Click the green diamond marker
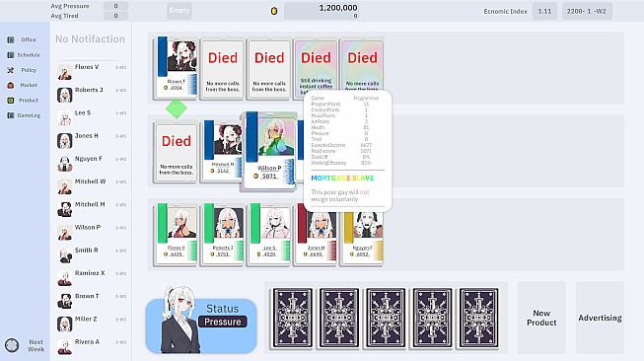This screenshot has width=644, height=361. [x=177, y=108]
